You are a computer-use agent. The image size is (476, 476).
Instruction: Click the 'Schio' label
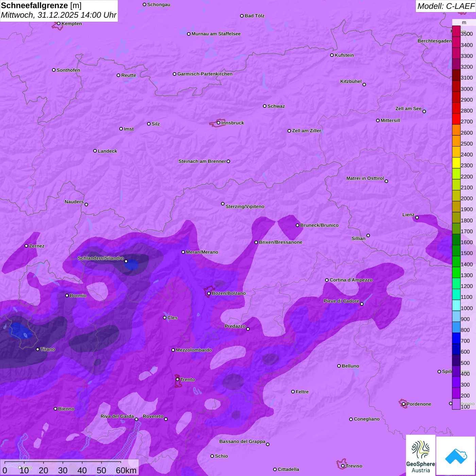222,456
